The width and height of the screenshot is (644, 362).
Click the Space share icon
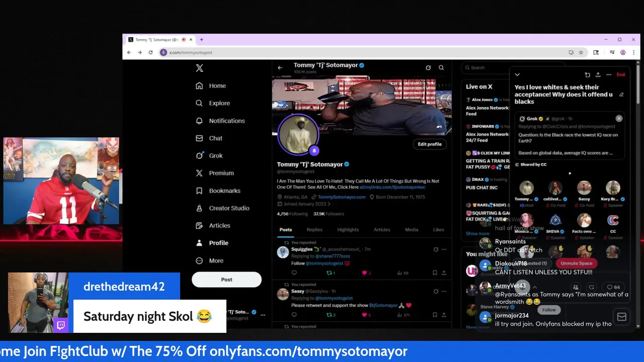[x=598, y=75]
